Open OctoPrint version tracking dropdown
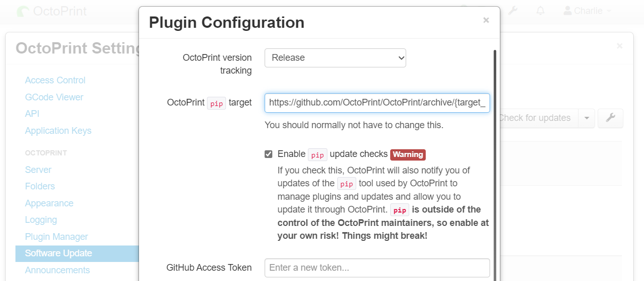This screenshot has width=644, height=281. point(335,58)
